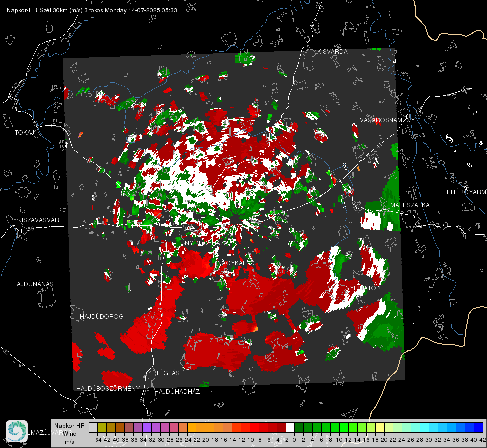
Task: Select the NYÍRBÁTOR city label
Action: [x=363, y=288]
